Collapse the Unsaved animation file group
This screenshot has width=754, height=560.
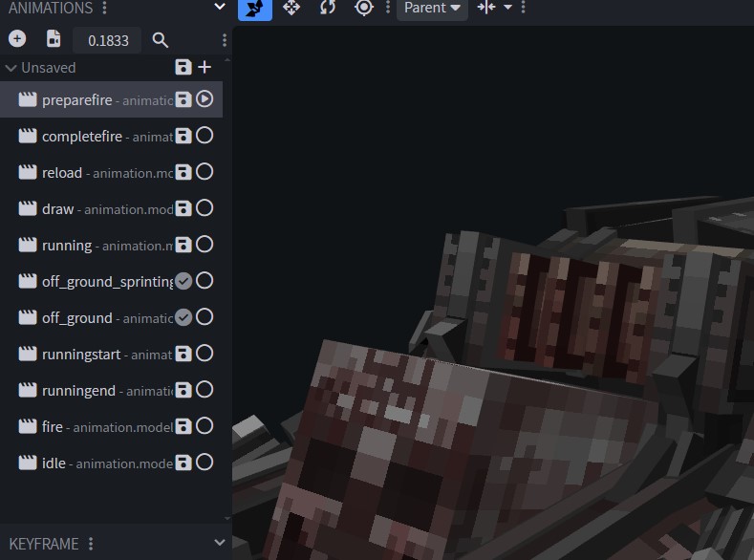(11, 68)
